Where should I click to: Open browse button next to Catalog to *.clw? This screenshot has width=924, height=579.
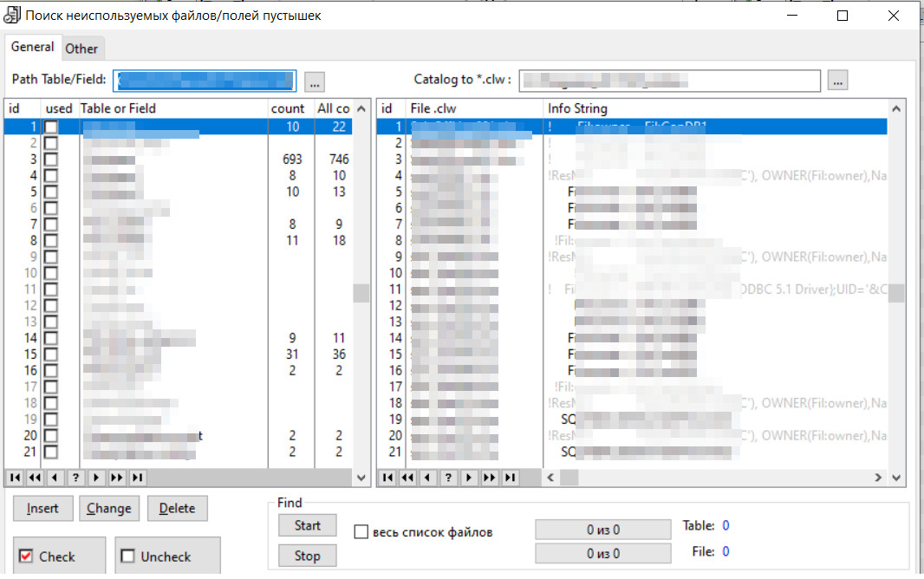click(836, 81)
